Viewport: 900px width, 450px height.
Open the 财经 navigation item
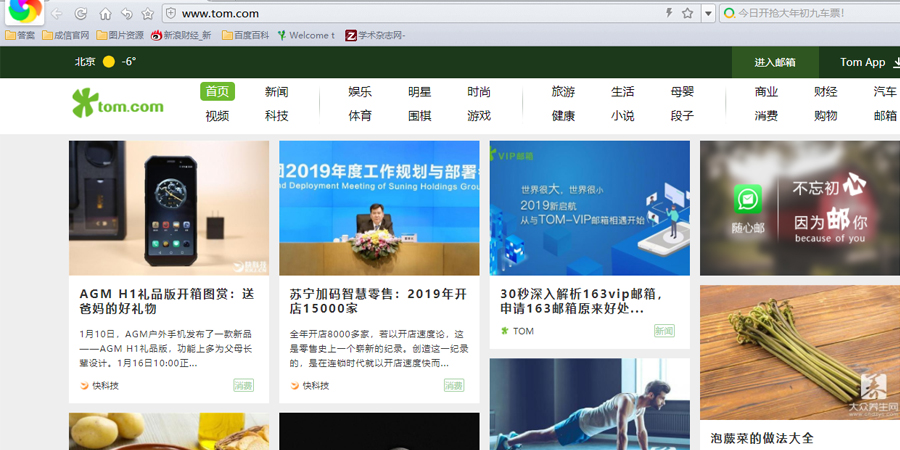[x=825, y=92]
